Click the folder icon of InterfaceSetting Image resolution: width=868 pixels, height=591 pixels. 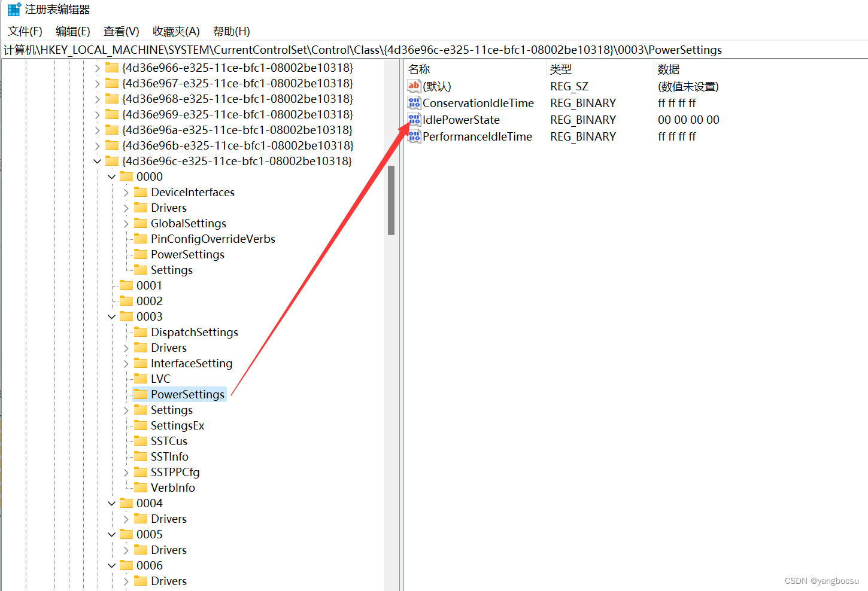pyautogui.click(x=141, y=363)
